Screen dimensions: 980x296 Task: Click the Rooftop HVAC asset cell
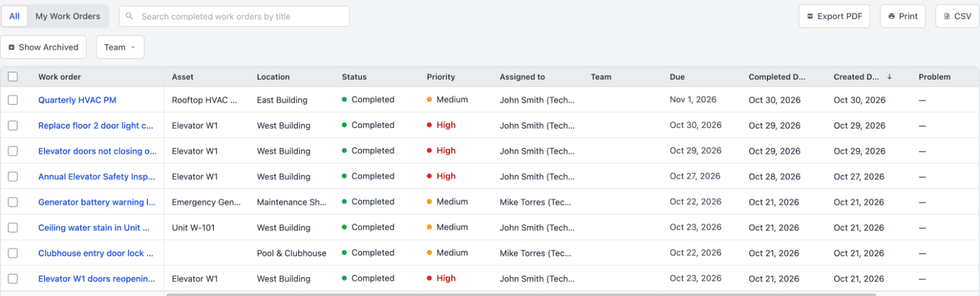tap(204, 100)
